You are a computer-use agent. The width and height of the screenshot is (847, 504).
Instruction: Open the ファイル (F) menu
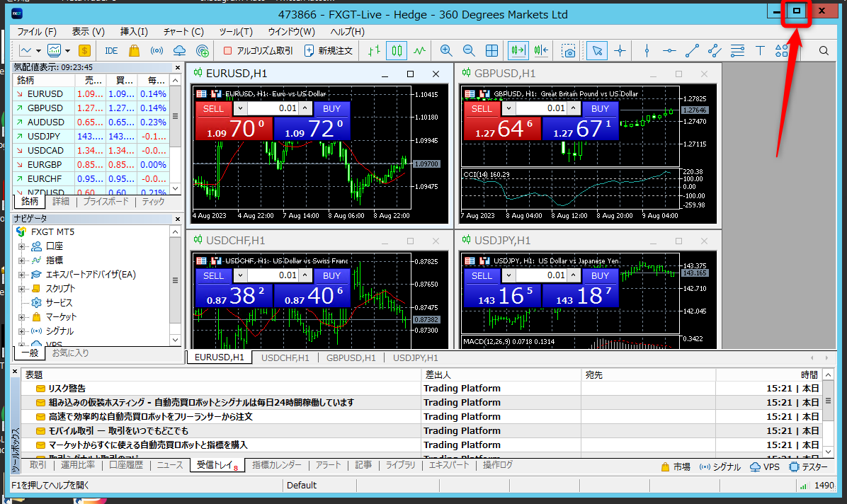click(37, 32)
